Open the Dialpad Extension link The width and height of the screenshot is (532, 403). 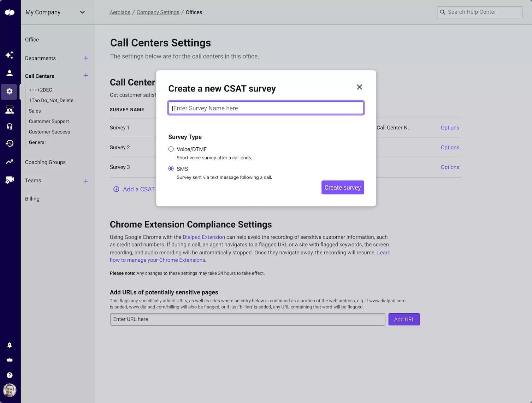pyautogui.click(x=204, y=237)
